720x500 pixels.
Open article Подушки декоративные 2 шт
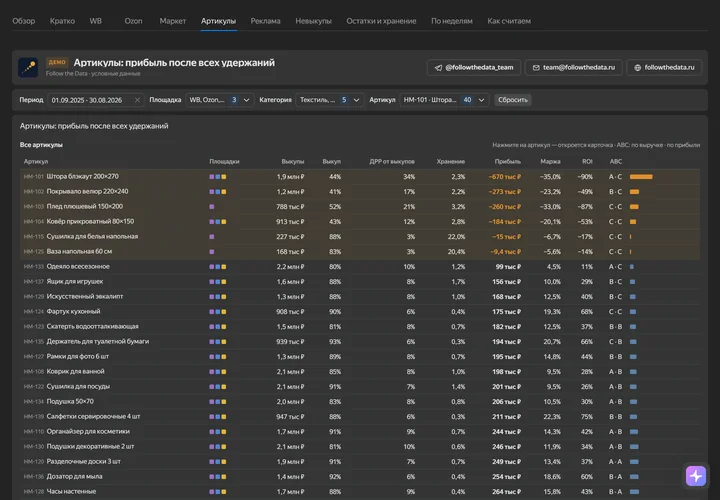pos(90,446)
